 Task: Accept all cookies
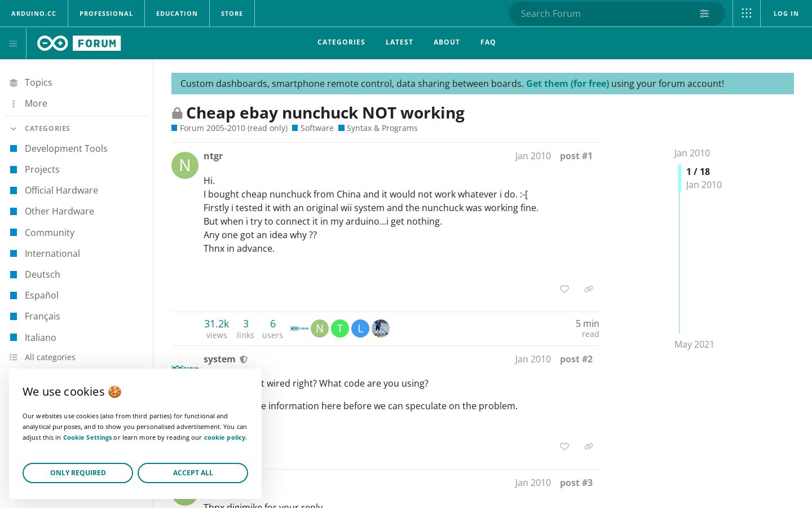193,473
